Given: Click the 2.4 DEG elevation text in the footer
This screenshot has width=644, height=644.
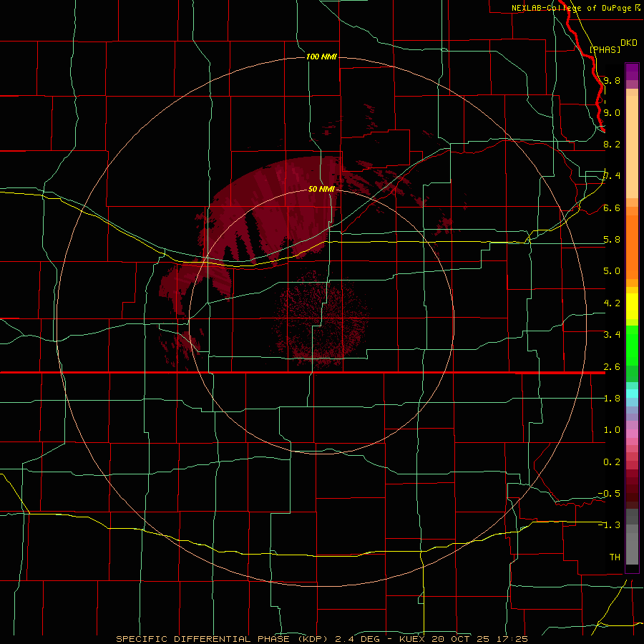Looking at the screenshot, I should tap(358, 639).
